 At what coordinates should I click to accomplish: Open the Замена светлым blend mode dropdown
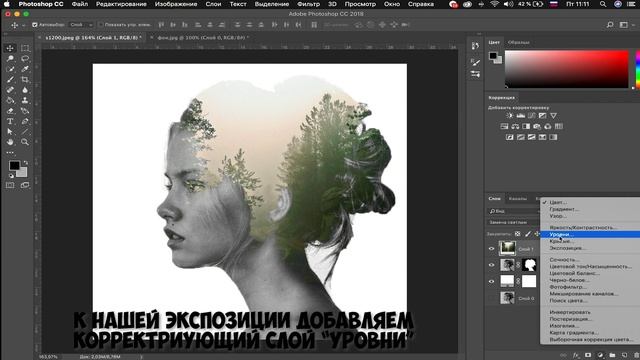pyautogui.click(x=513, y=222)
